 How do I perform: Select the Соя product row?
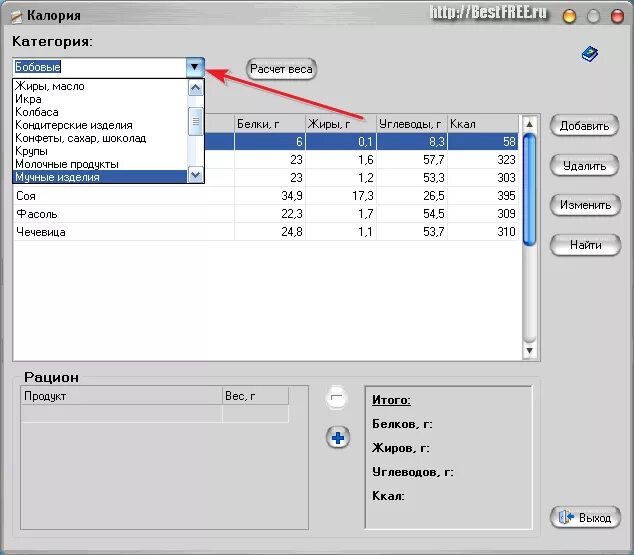point(266,196)
